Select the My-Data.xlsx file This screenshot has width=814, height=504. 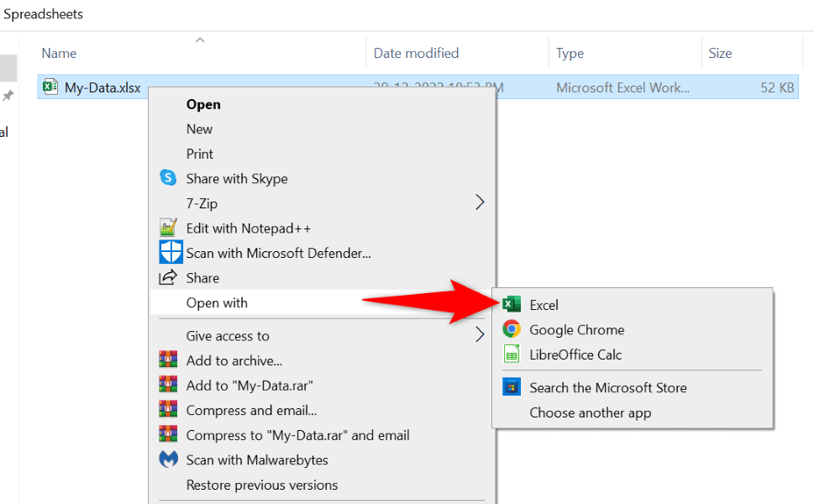(x=102, y=87)
